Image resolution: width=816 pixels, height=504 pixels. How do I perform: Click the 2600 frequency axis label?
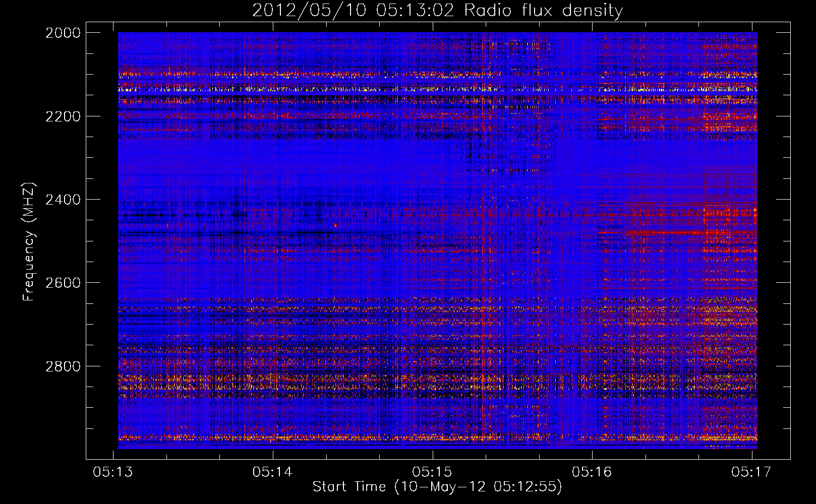(x=63, y=283)
